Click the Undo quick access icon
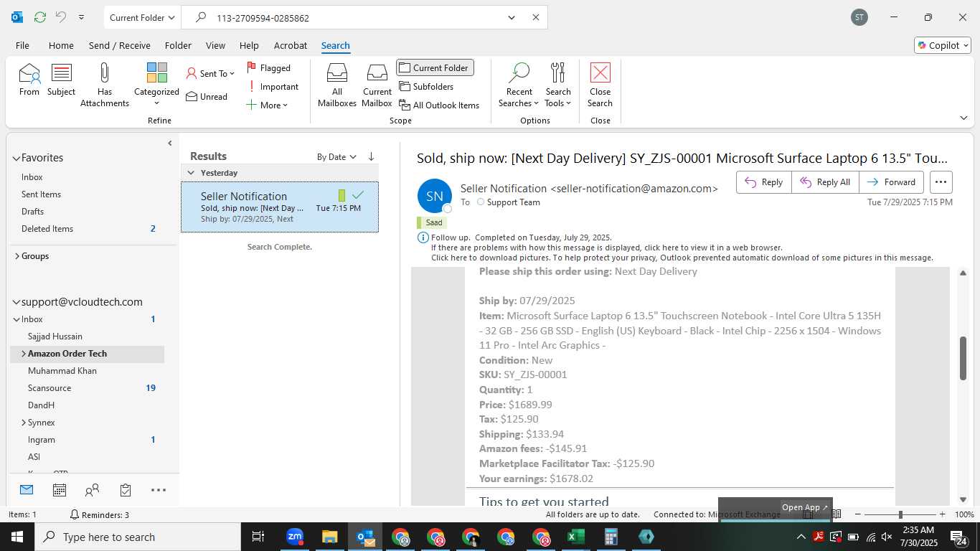 pyautogui.click(x=61, y=17)
